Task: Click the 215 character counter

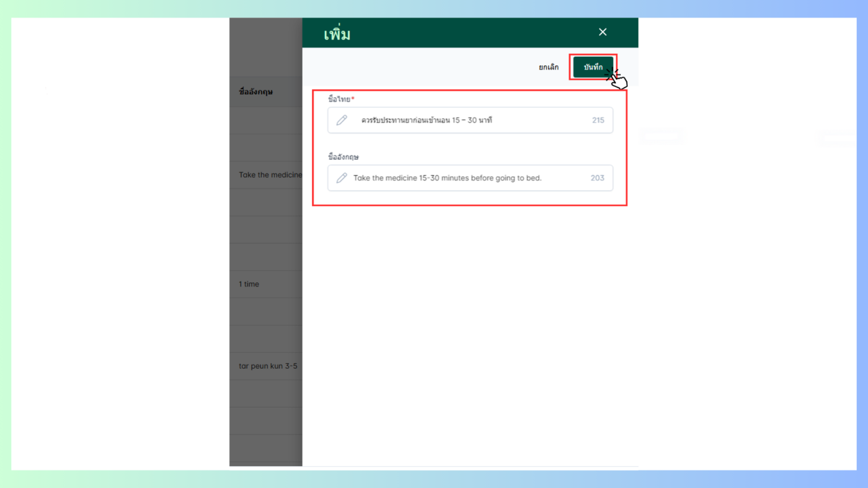Action: pyautogui.click(x=598, y=120)
